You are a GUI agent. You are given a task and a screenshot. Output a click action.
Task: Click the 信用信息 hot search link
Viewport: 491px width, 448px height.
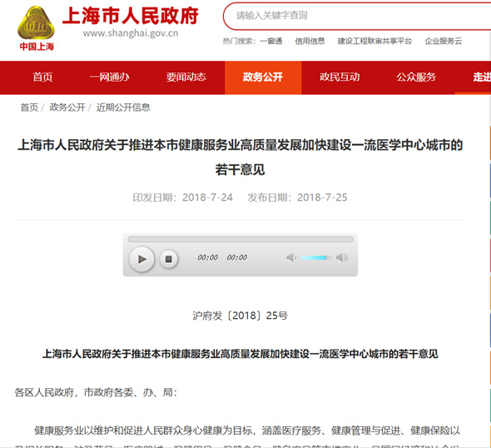click(x=310, y=41)
